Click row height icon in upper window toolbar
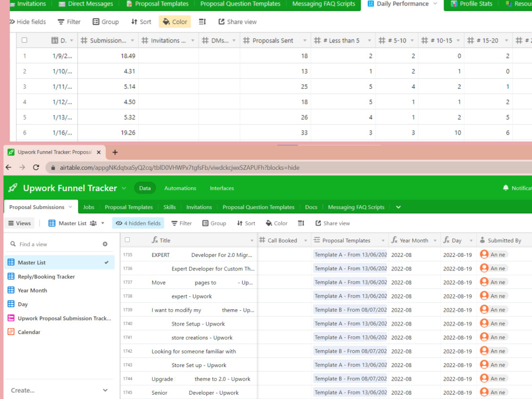Viewport: 532px width, 399px height. pyautogui.click(x=202, y=22)
